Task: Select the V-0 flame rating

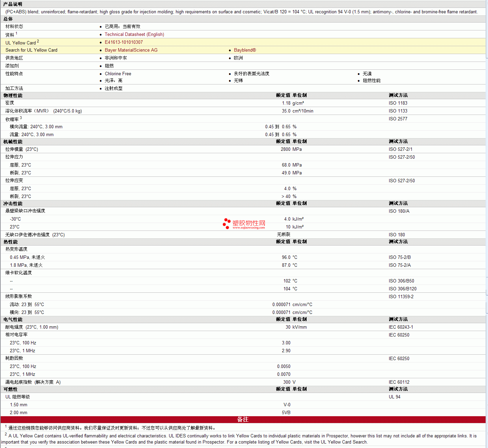Action: coord(287,405)
